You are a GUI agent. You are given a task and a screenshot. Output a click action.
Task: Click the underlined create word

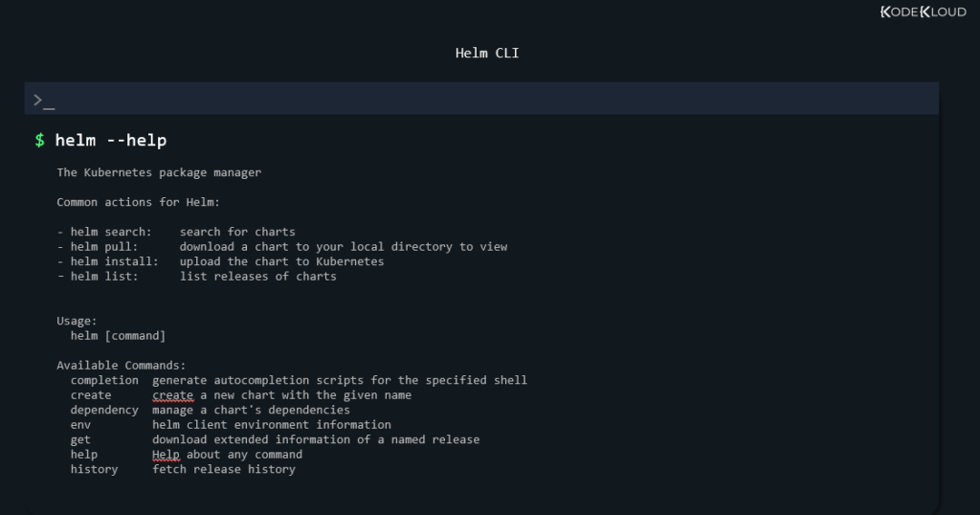[x=172, y=395]
